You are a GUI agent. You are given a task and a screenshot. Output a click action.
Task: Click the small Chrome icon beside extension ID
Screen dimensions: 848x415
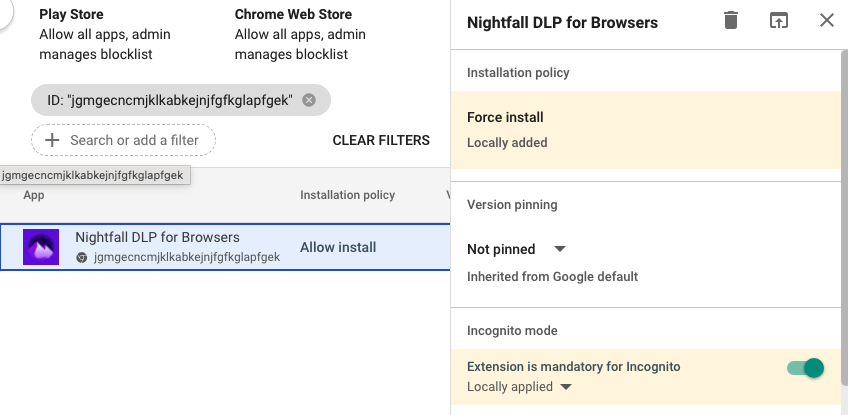tap(82, 257)
